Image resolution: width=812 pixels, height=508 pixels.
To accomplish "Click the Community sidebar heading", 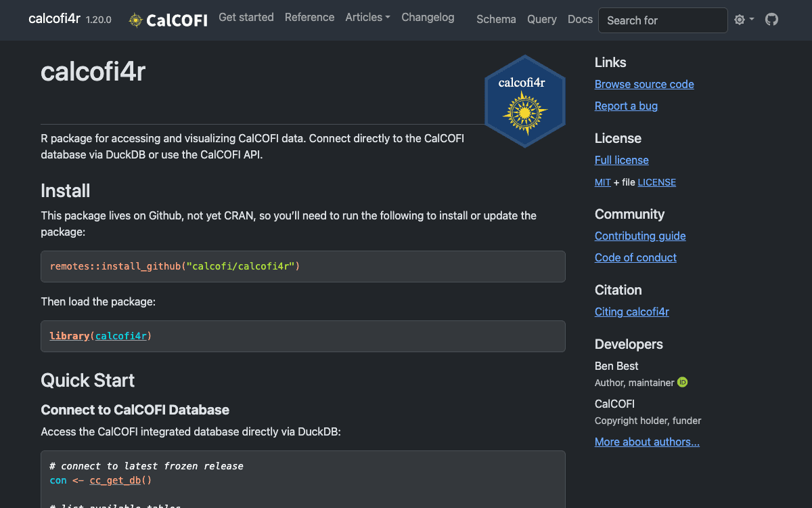I will (629, 214).
